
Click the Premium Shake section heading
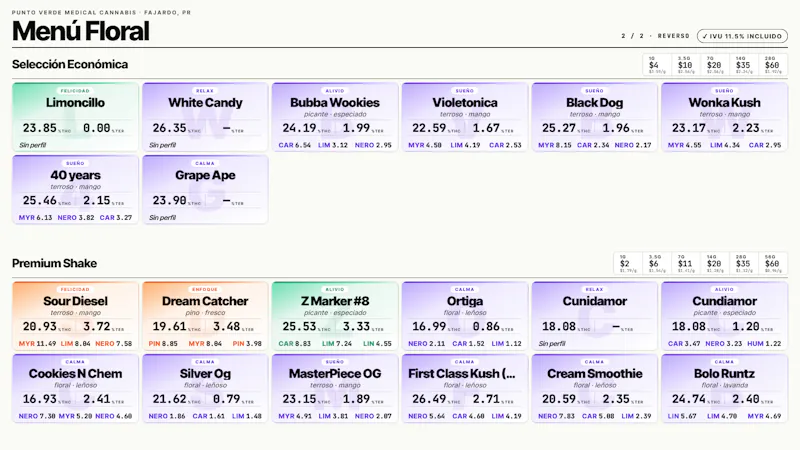(x=55, y=263)
